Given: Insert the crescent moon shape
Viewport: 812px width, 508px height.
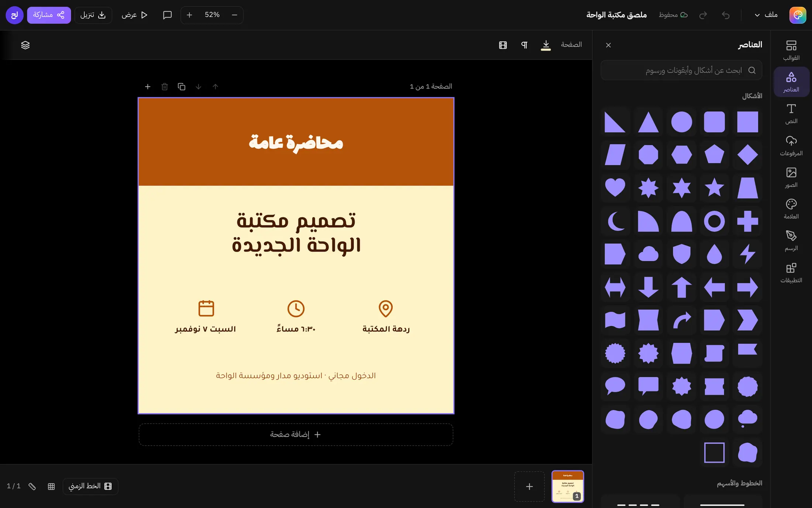Looking at the screenshot, I should click(615, 221).
